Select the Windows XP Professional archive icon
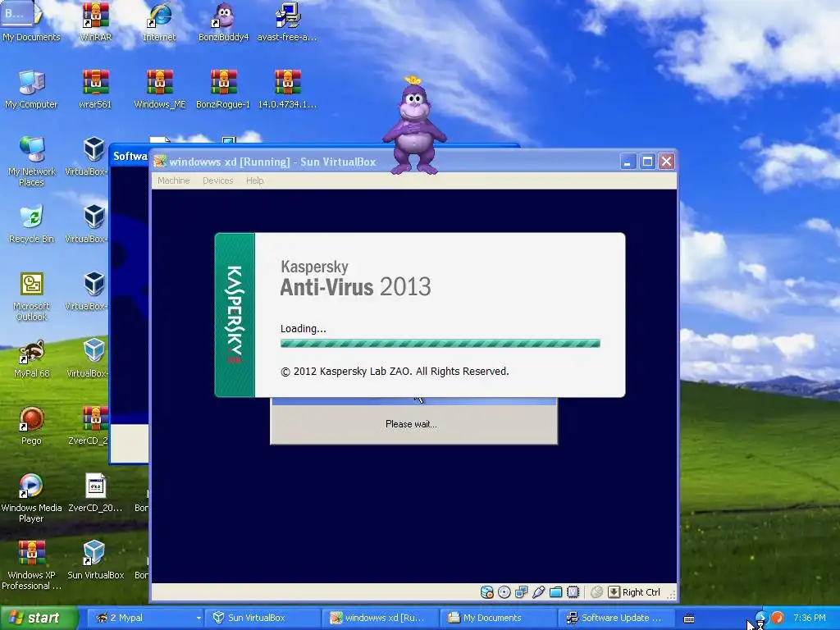Screen dimensions: 840x630 pos(31,566)
